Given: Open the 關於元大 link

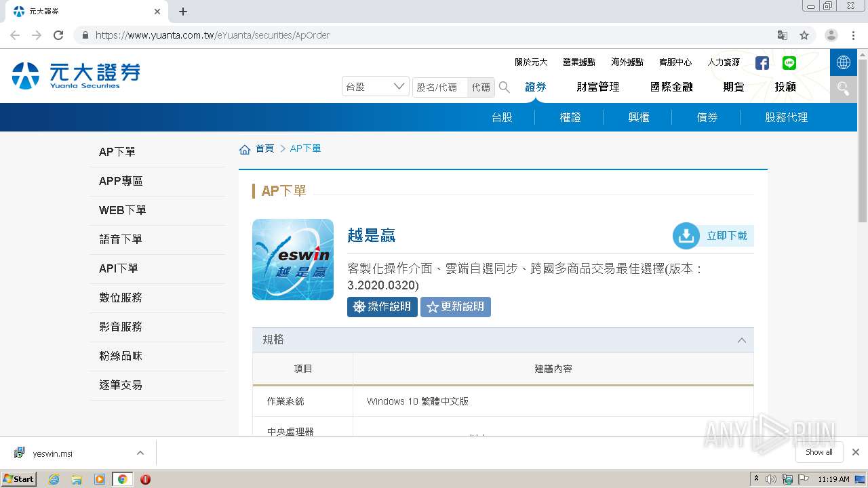Looking at the screenshot, I should [x=531, y=62].
